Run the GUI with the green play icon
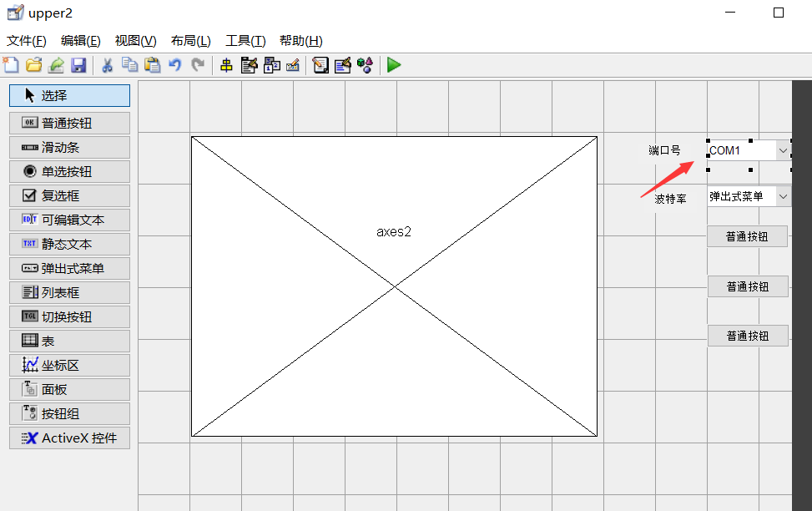812x511 pixels. (394, 65)
